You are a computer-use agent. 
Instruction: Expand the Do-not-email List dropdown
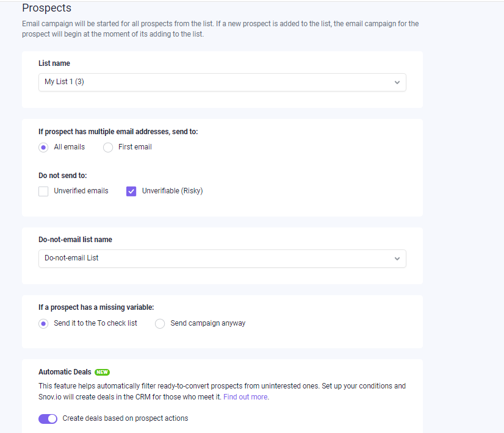pos(222,259)
